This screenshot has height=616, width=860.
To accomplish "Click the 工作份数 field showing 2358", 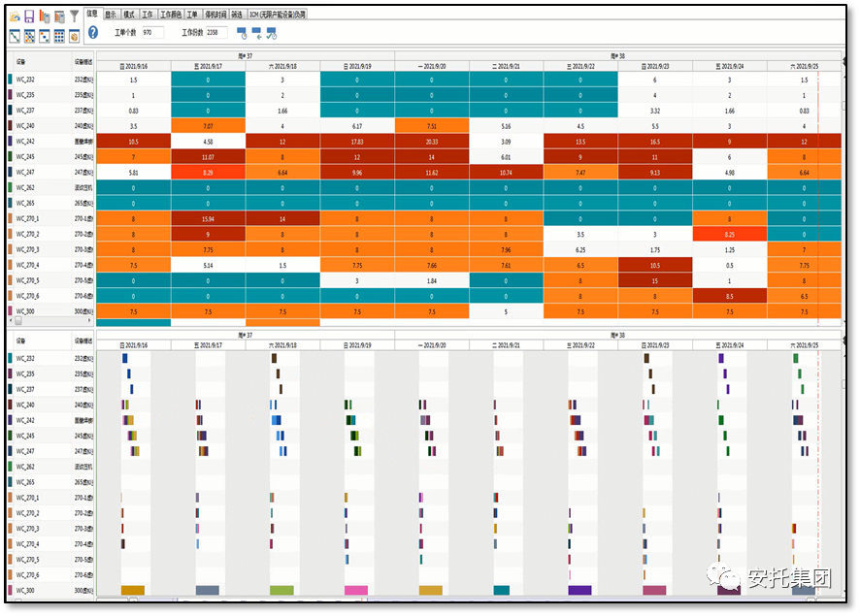I will click(216, 33).
